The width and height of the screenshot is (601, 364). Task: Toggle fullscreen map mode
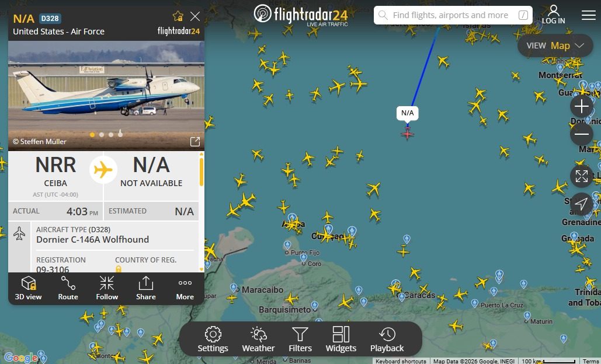(x=582, y=176)
